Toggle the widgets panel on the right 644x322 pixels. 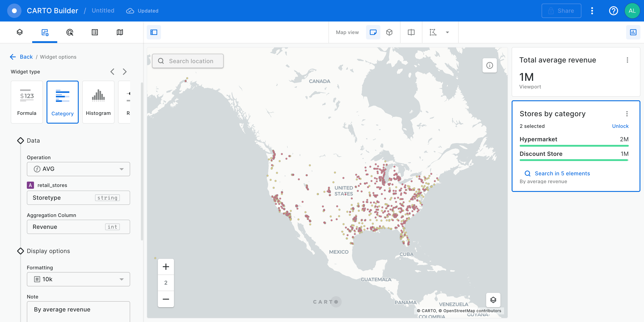(633, 32)
